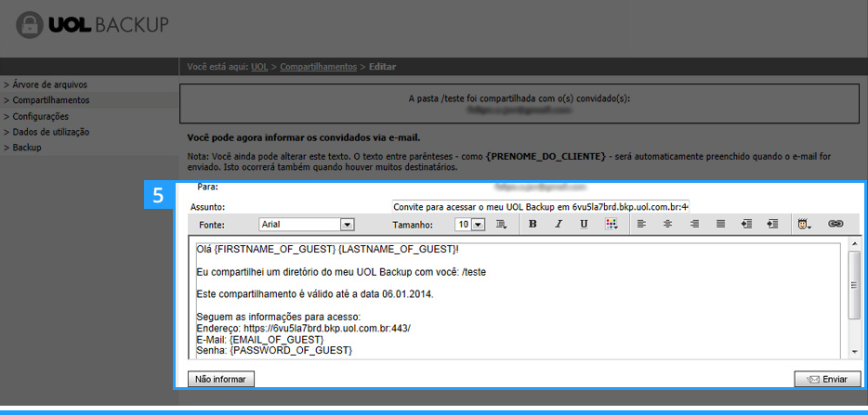
Task: Open the paragraph format list menu
Action: coord(502,224)
